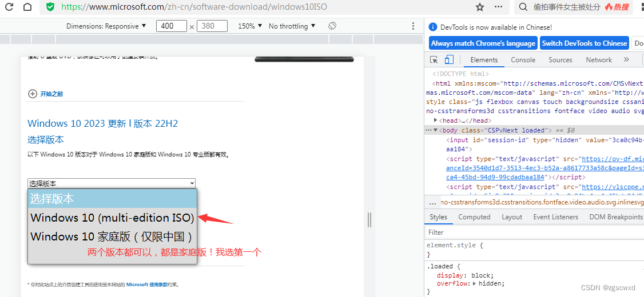Switch to Elements tab
This screenshot has width=644, height=297.
[x=484, y=60]
